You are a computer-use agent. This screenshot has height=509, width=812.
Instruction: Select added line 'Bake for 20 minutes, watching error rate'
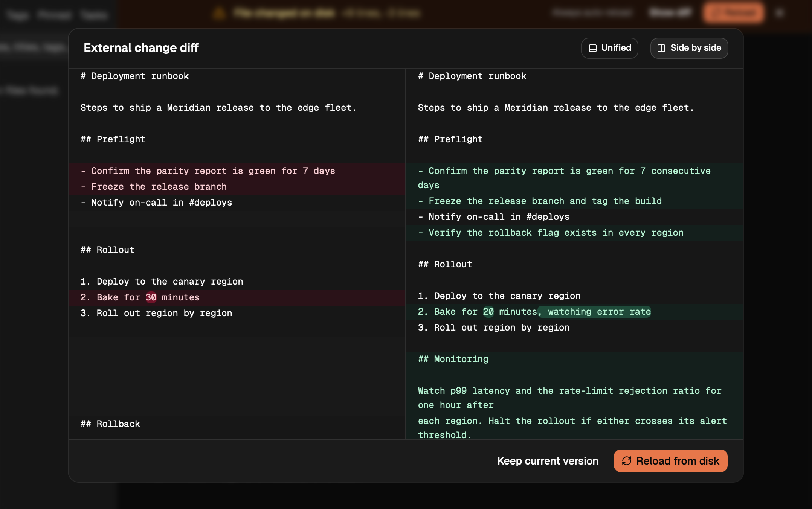pos(575,312)
